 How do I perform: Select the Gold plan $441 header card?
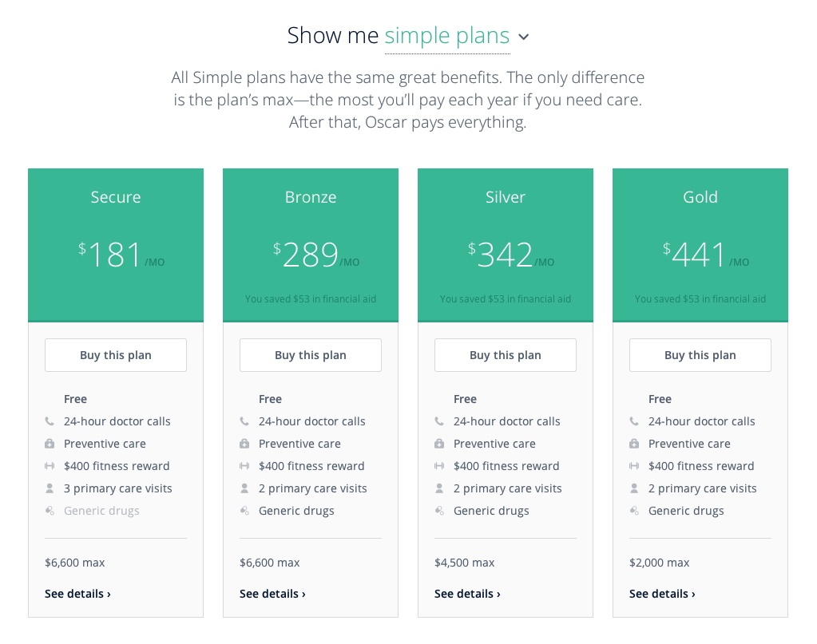click(700, 245)
